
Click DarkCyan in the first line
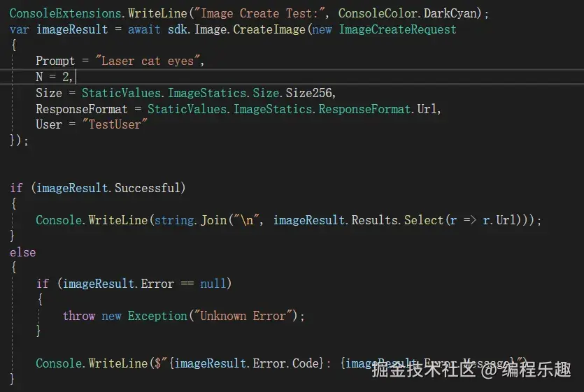click(x=450, y=13)
